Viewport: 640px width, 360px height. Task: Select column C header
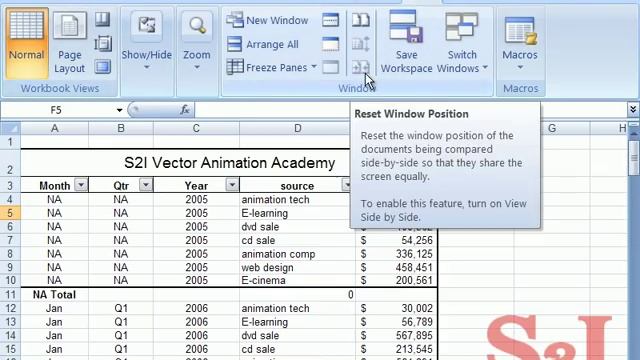click(x=196, y=128)
